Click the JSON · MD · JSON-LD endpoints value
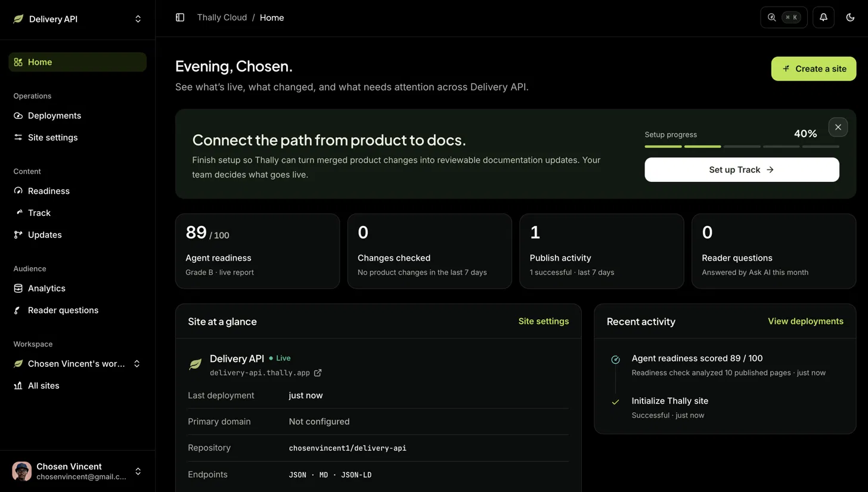Image resolution: width=868 pixels, height=492 pixels. tap(330, 475)
